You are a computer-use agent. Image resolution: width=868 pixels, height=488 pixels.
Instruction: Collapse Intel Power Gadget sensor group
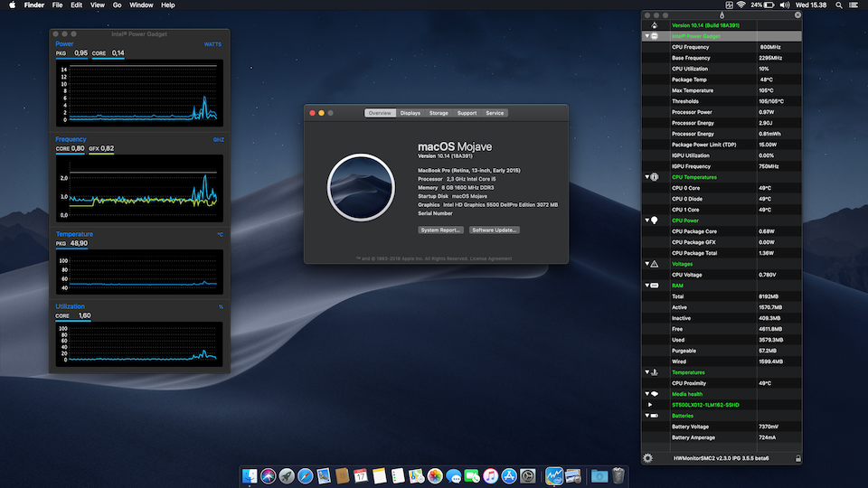[x=646, y=36]
